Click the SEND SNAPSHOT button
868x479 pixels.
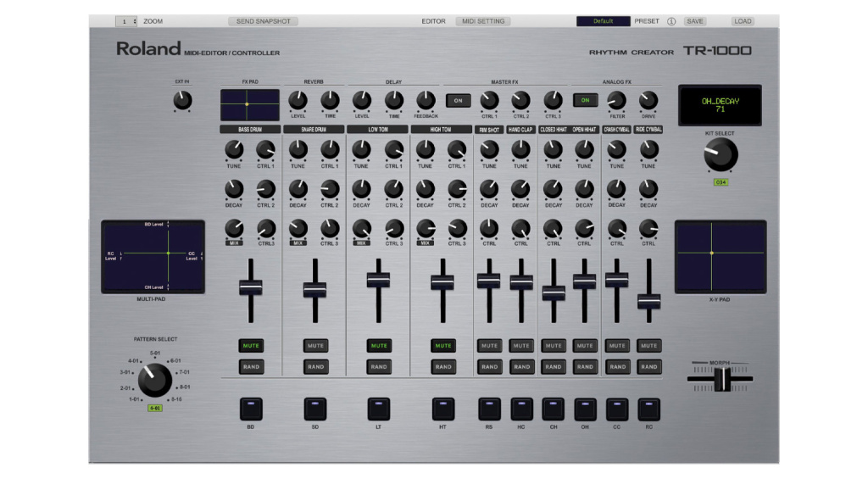point(263,21)
